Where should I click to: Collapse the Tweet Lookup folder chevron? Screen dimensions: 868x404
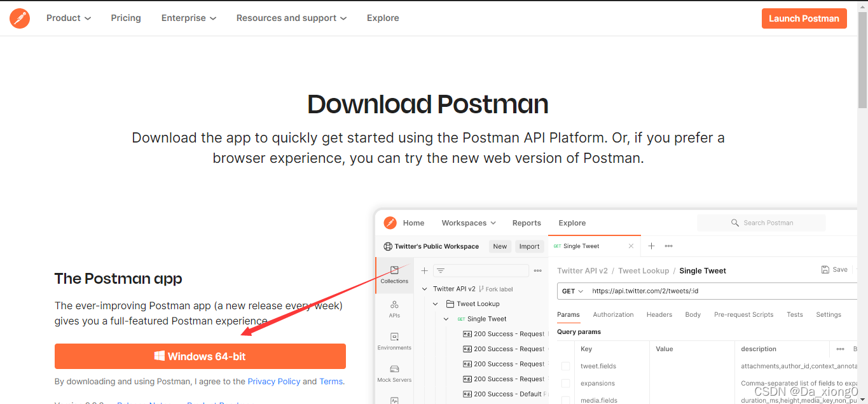click(x=436, y=304)
